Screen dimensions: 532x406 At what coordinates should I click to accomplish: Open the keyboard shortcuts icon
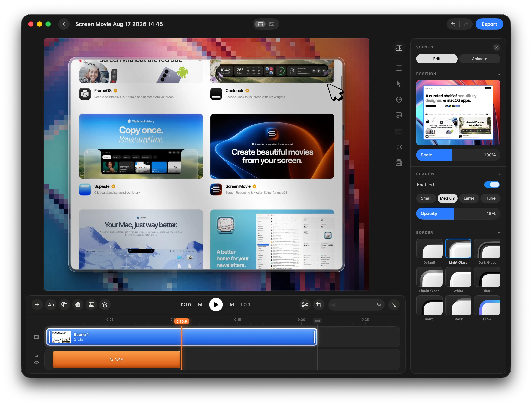[x=399, y=131]
